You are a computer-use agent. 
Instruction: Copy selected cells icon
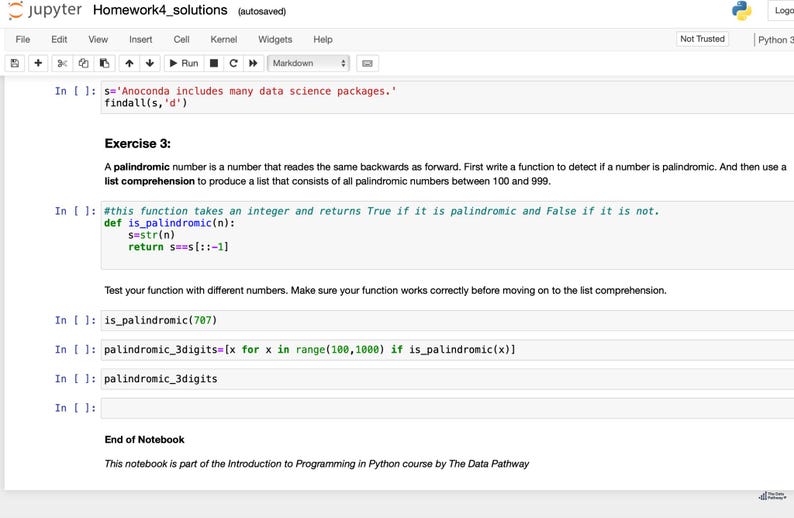(x=84, y=63)
